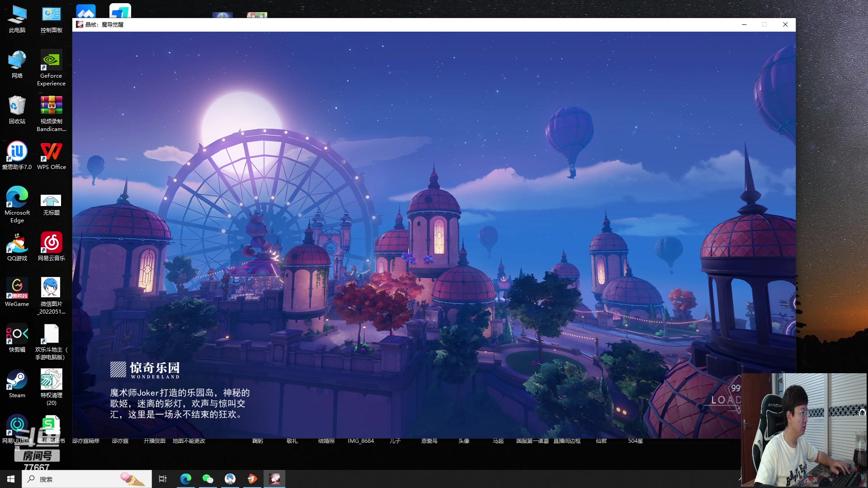The image size is (868, 488).
Task: Select the 结婚照 desktop label
Action: 326,441
